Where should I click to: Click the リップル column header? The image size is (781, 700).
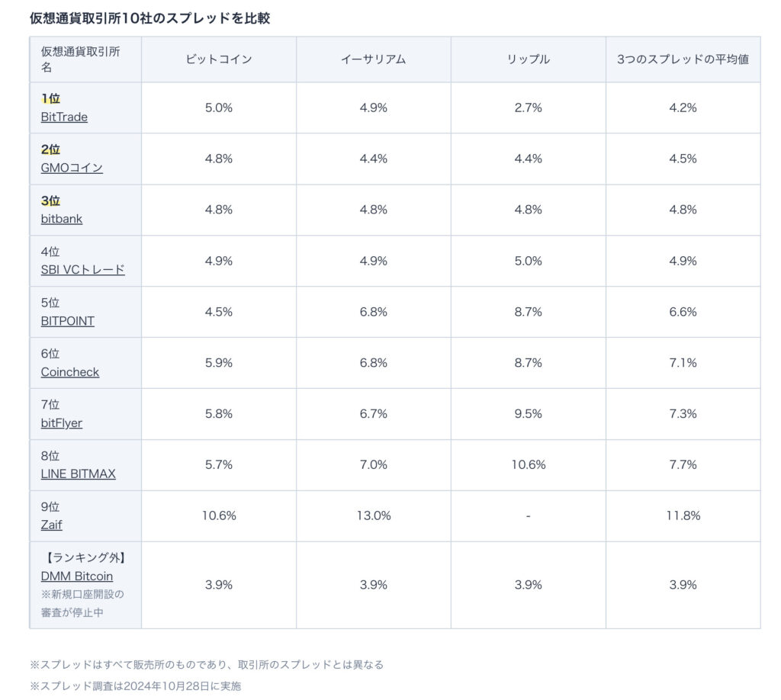(528, 59)
